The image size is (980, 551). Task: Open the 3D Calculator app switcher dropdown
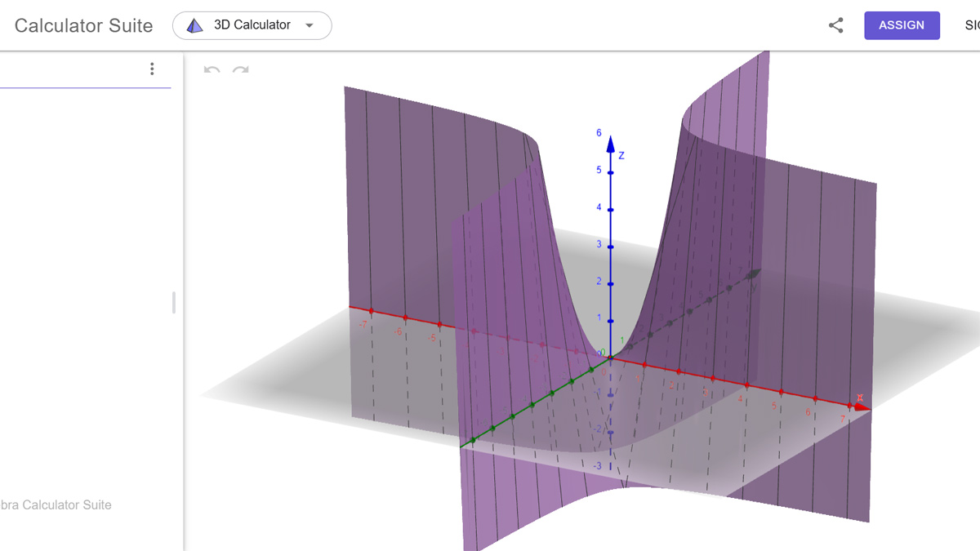252,25
